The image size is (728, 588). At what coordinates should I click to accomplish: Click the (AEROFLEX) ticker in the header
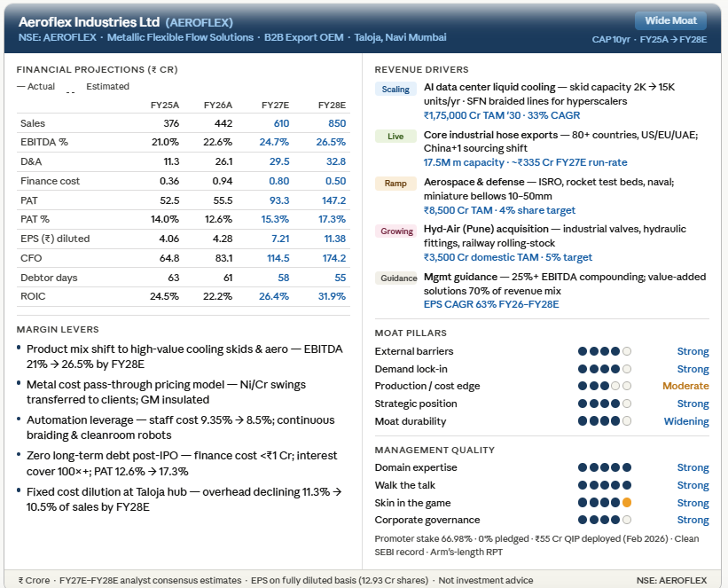(200, 22)
